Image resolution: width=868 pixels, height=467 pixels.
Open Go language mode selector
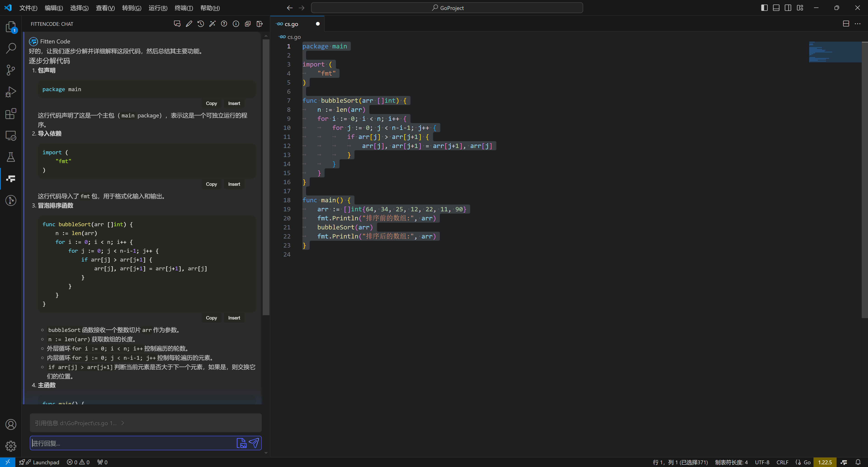click(x=807, y=462)
